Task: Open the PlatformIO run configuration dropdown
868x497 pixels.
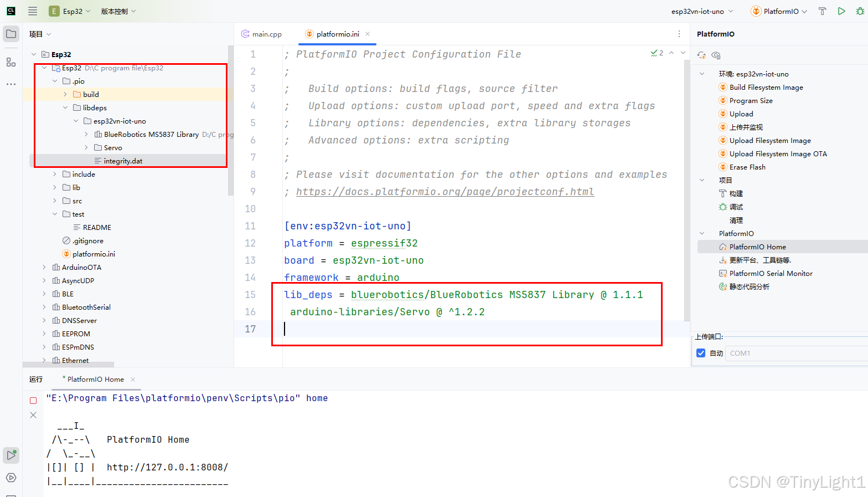Action: (x=779, y=11)
